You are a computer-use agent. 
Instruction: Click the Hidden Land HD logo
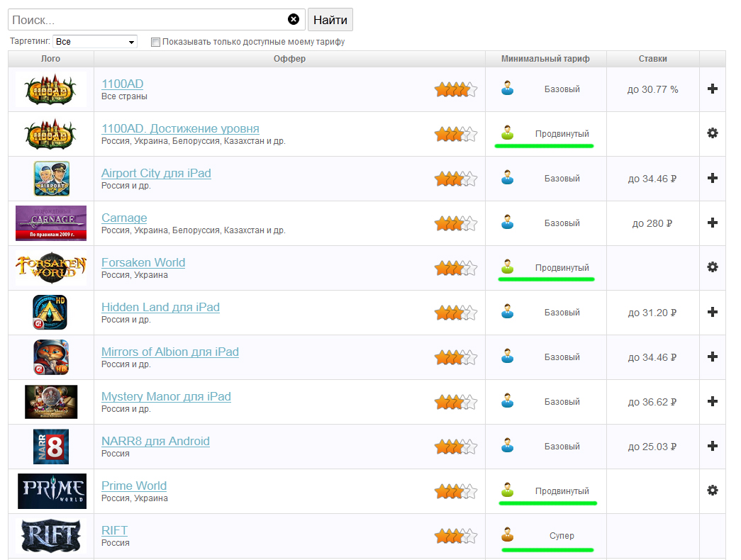tap(50, 313)
